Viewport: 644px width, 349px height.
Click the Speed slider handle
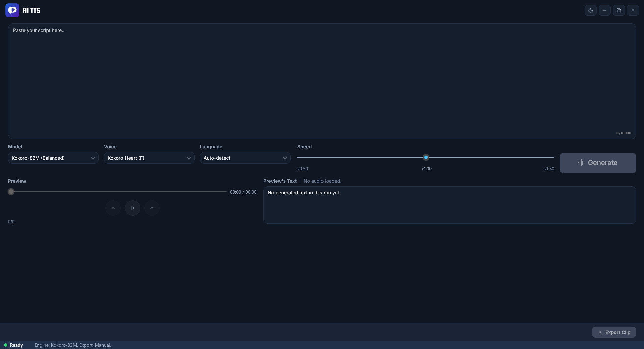(x=426, y=157)
